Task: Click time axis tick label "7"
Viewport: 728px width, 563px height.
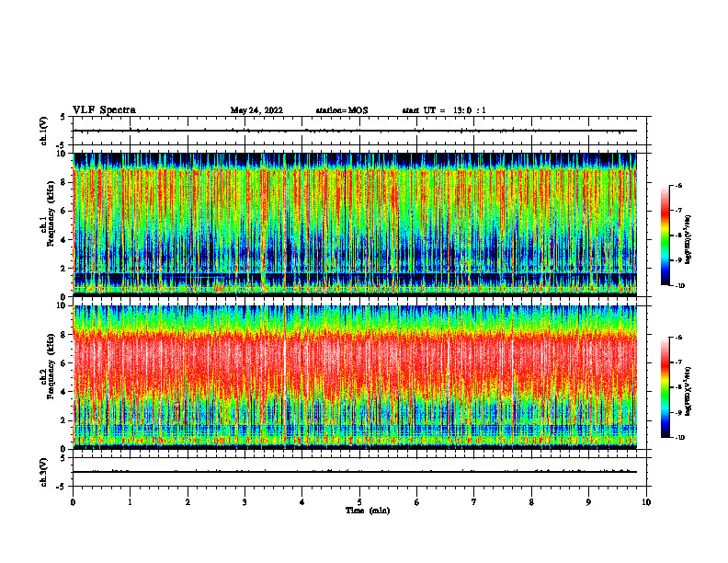Action: (x=474, y=502)
